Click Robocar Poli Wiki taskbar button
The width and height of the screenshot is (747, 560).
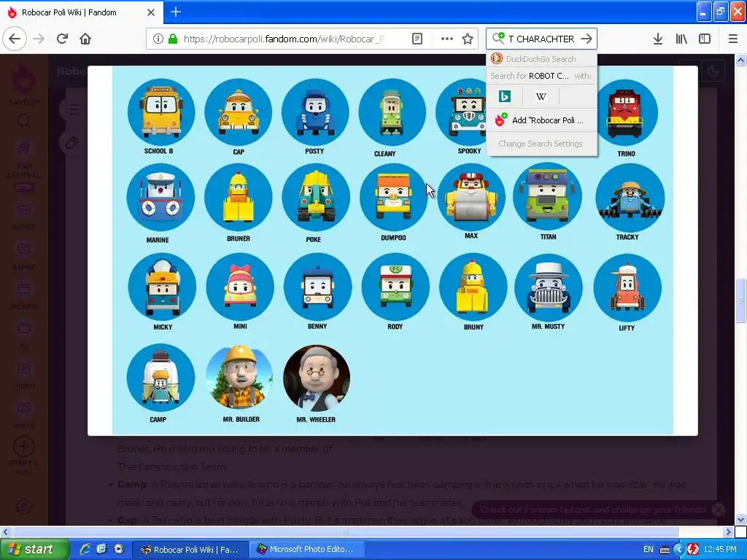[x=190, y=550]
